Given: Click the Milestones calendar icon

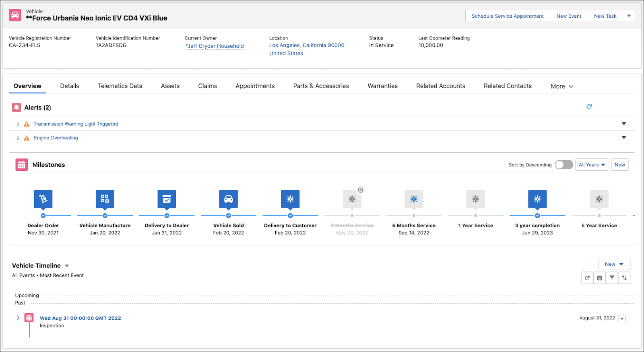Looking at the screenshot, I should tap(22, 165).
